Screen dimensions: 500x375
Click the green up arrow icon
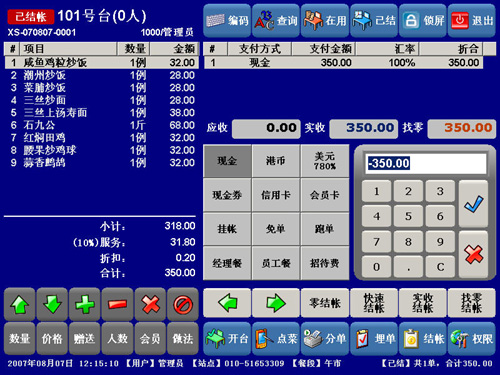pyautogui.click(x=19, y=304)
